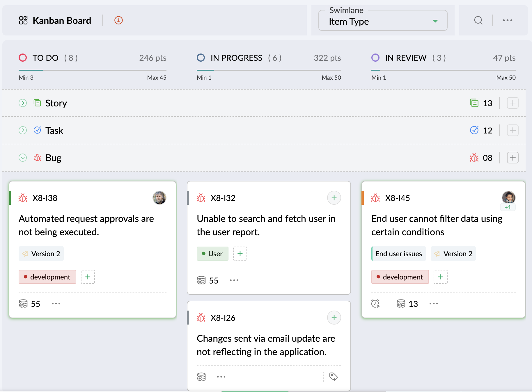Select the TO DO column header
The height and width of the screenshot is (392, 532).
point(45,58)
